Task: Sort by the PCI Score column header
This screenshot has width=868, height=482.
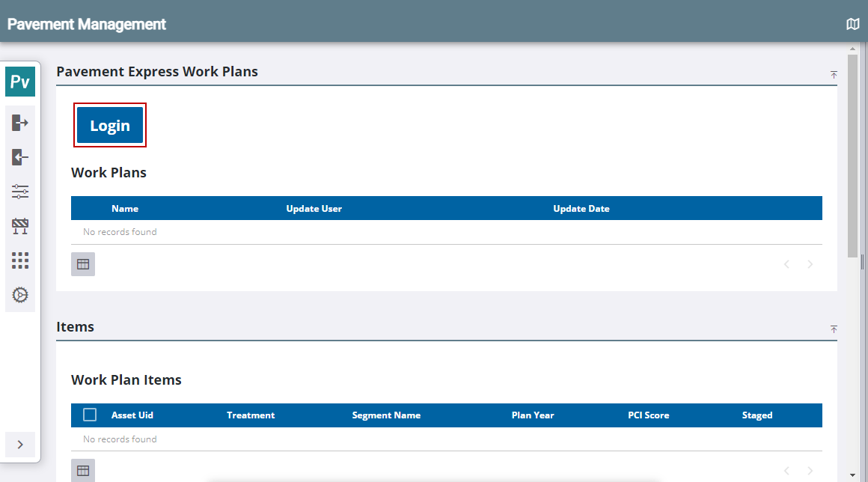Action: tap(648, 415)
